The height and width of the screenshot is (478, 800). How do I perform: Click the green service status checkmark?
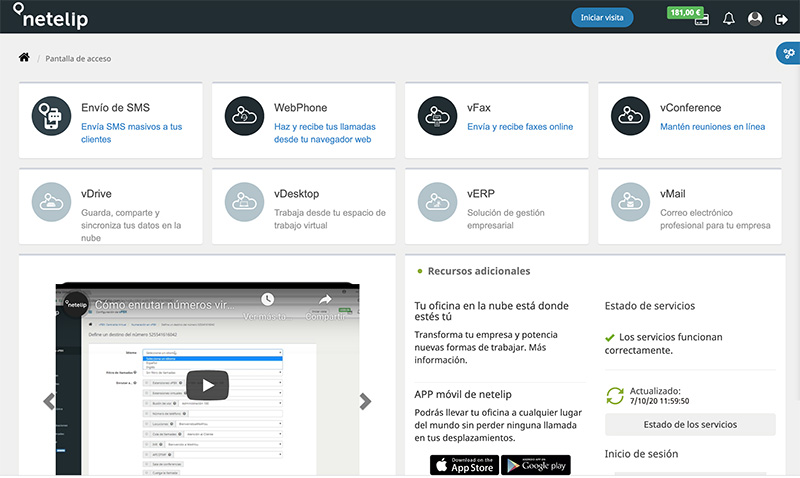click(609, 337)
